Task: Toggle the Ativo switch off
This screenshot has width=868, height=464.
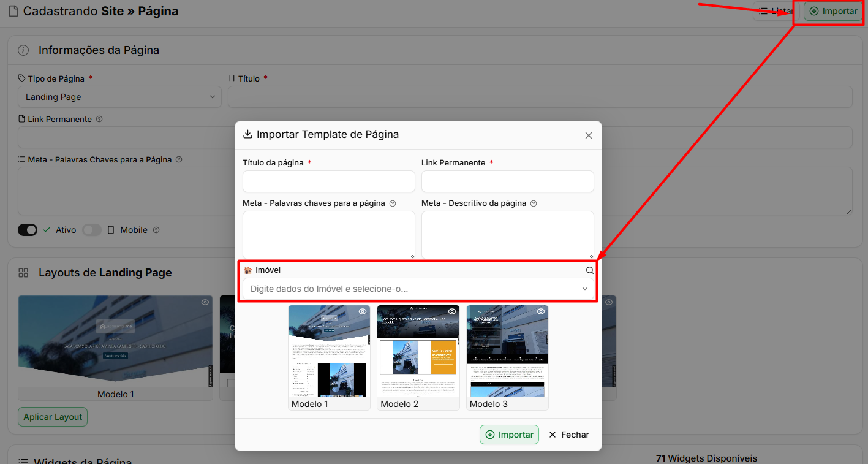Action: 28,230
